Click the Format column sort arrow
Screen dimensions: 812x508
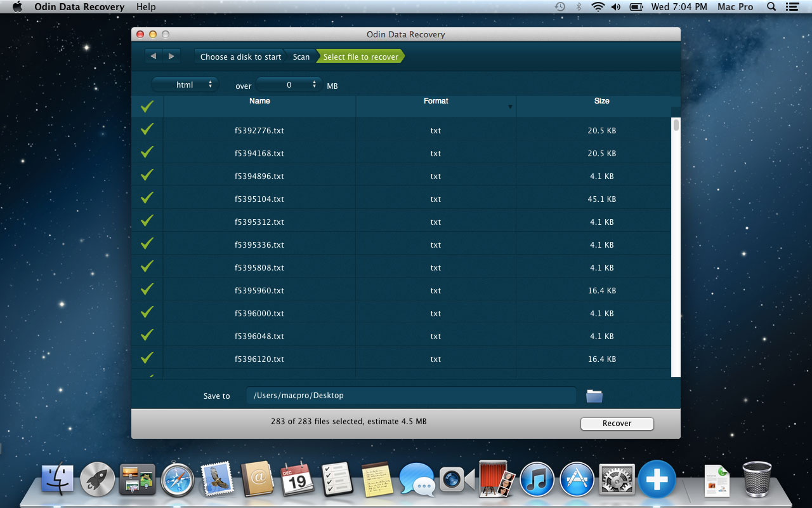click(510, 107)
